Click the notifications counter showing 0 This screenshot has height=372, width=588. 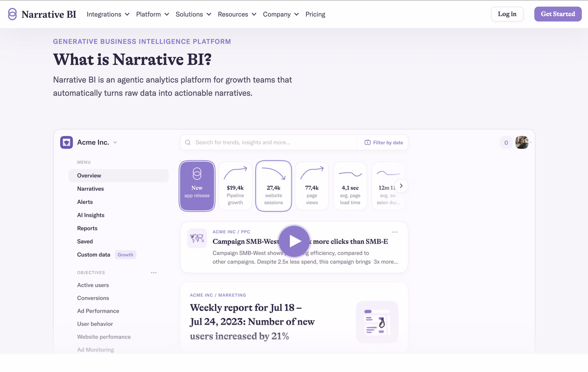506,142
